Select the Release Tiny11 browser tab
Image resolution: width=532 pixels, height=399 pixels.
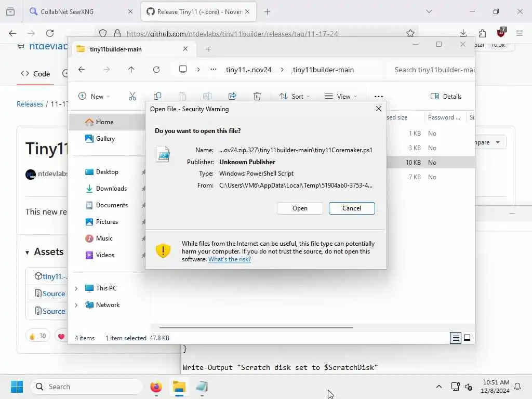tap(198, 12)
